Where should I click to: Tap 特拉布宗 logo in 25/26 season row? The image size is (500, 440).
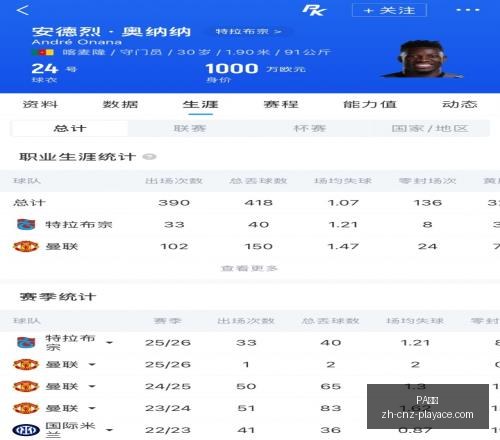pos(26,343)
